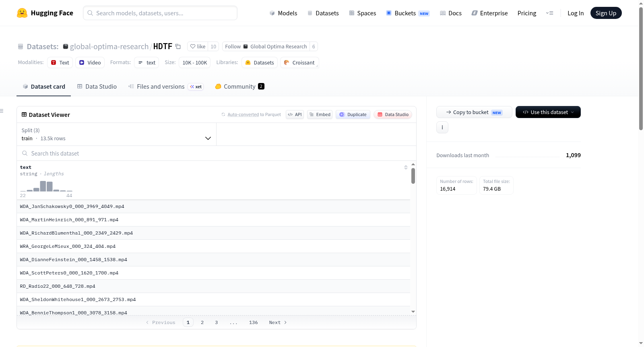Open Docs from the top navigation
Viewport: 644px width, 347px height.
(x=451, y=13)
